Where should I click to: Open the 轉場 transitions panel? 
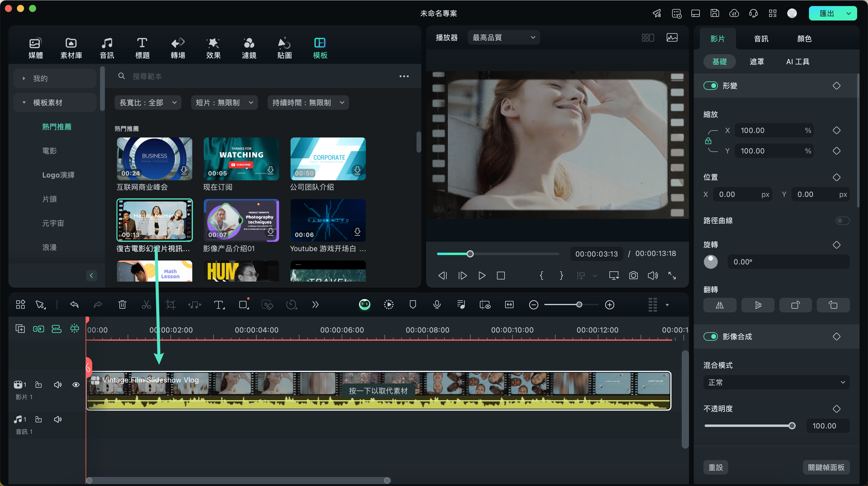[178, 48]
